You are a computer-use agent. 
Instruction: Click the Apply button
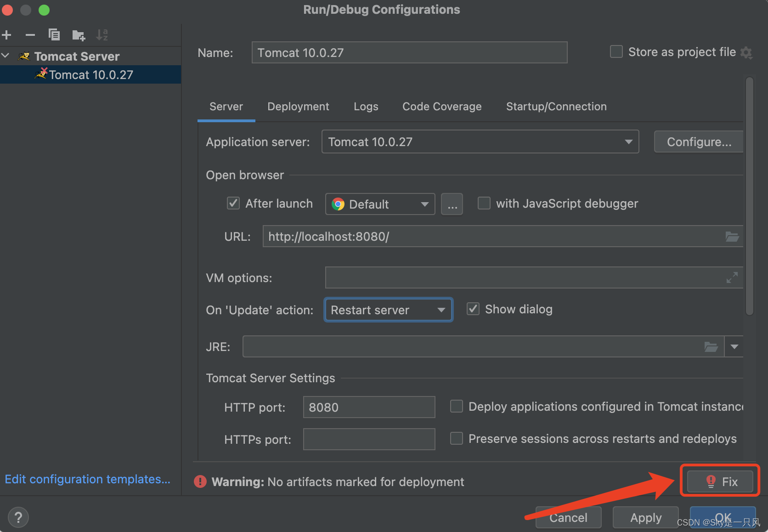click(646, 517)
